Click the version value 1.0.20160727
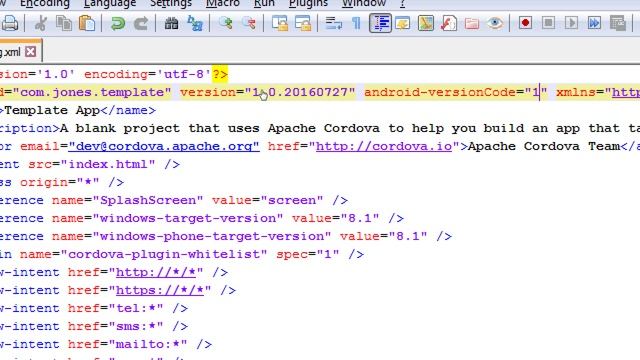The height and width of the screenshot is (360, 640). pos(300,92)
